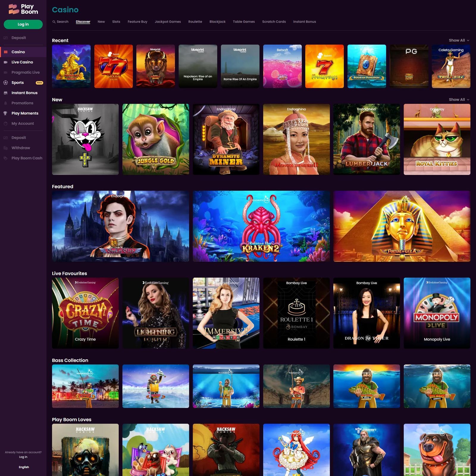
Task: Switch to the Discover tab
Action: click(x=83, y=22)
